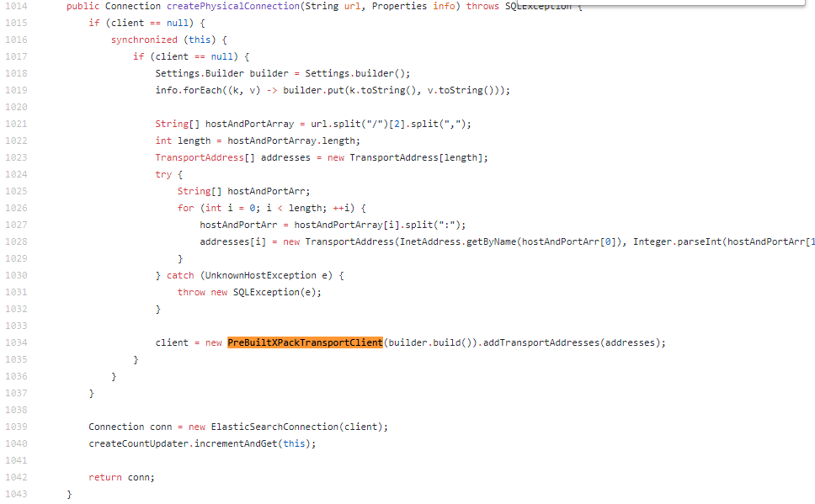The width and height of the screenshot is (815, 504).
Task: Click the catch keyword
Action: tap(180, 275)
